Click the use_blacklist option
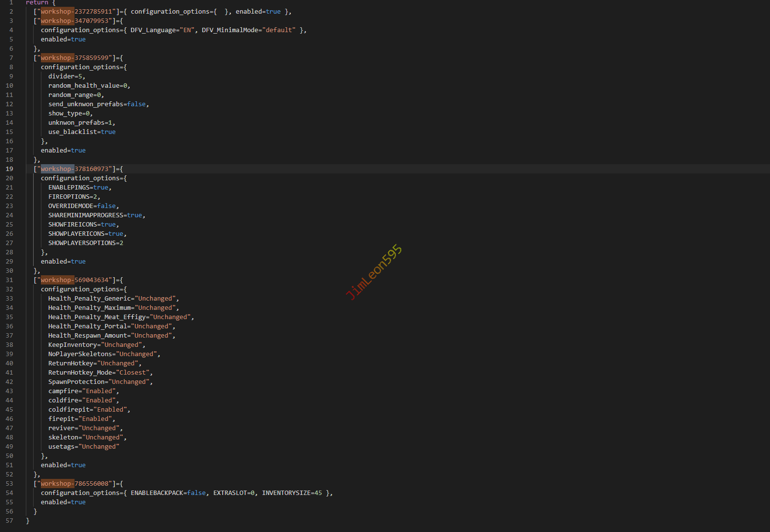 [x=74, y=132]
